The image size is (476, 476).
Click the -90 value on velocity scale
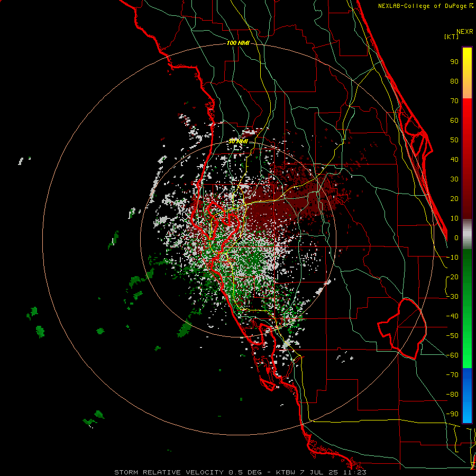click(x=452, y=414)
